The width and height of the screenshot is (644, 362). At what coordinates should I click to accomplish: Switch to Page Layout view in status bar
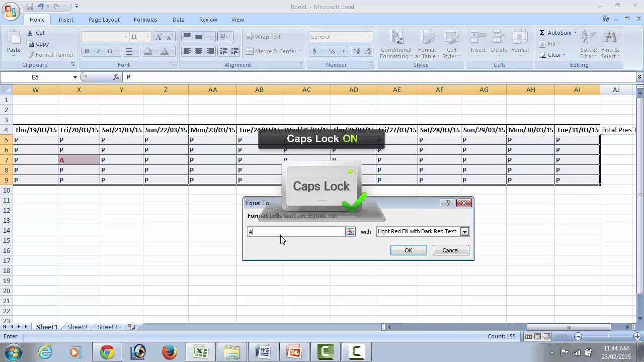tap(538, 336)
